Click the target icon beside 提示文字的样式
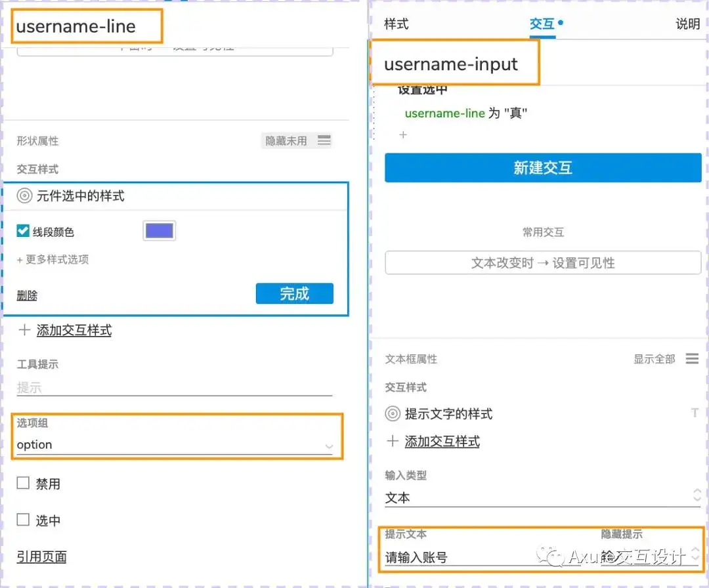The height and width of the screenshot is (588, 709). pyautogui.click(x=393, y=413)
